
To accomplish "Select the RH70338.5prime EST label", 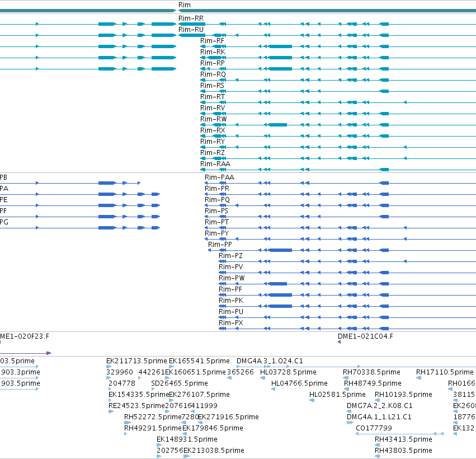I will (x=371, y=372).
